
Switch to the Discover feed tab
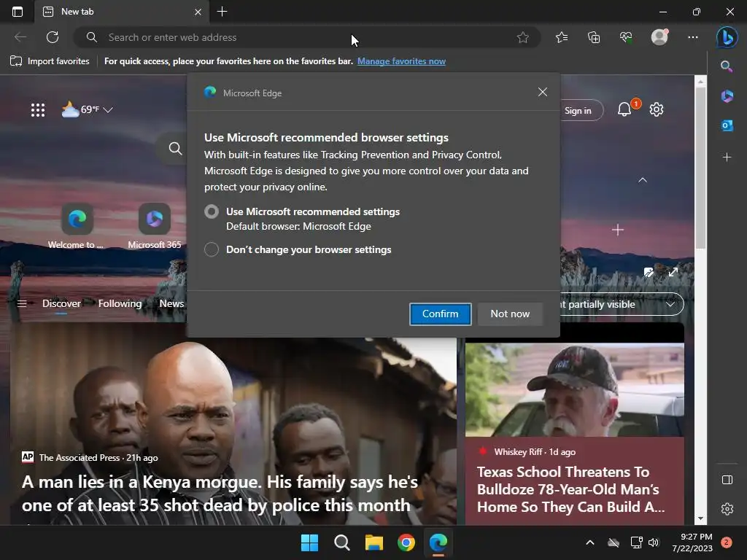coord(61,304)
